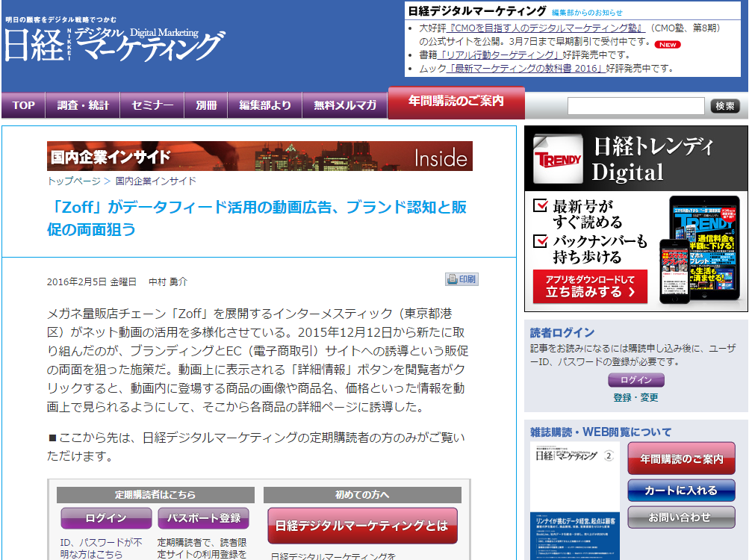
Task: Open the ID、パスワードが不明な方はこちら link
Action: coord(101,548)
